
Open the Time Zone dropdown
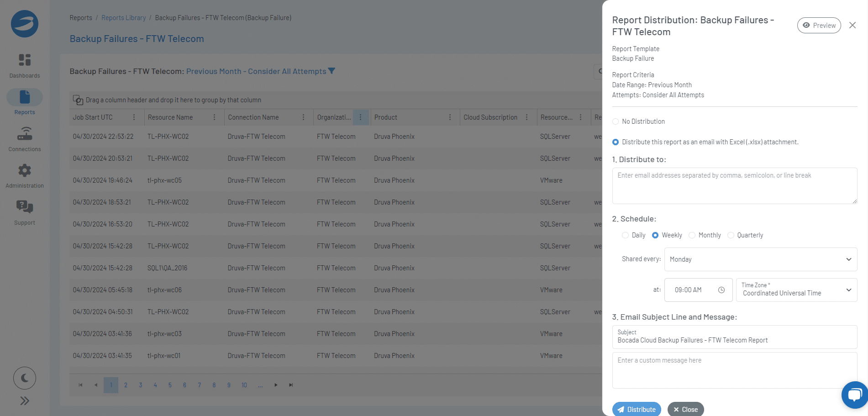(797, 290)
